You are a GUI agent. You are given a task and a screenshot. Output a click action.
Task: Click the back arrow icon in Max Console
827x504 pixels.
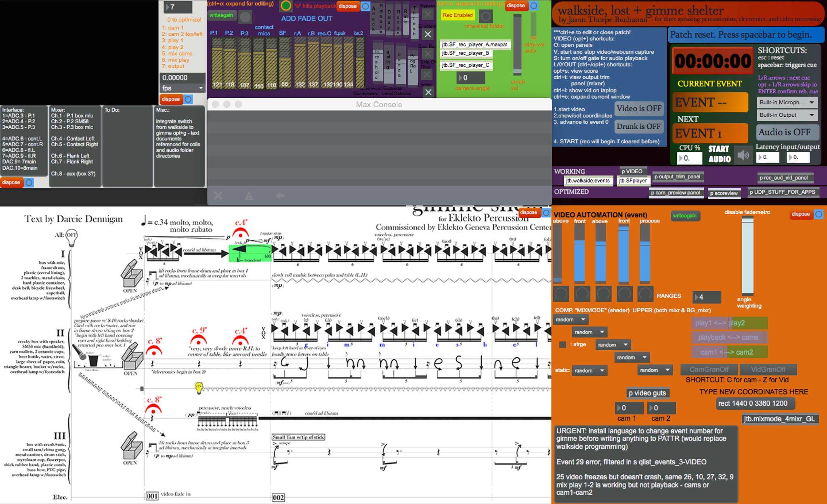[280, 196]
